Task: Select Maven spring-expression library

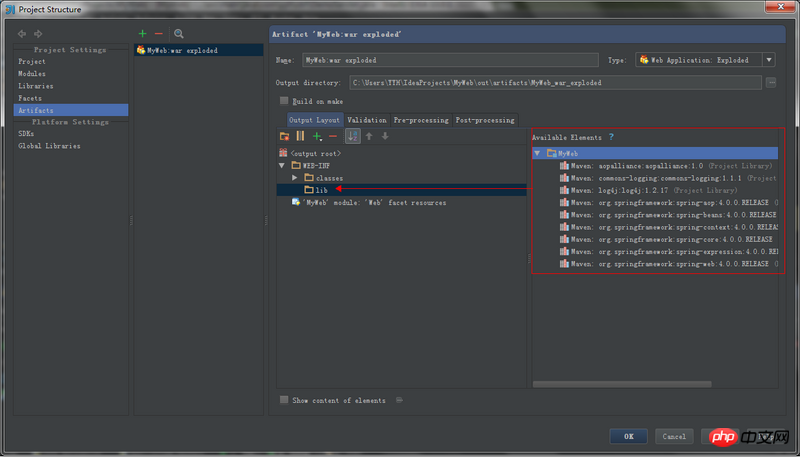Action: tap(668, 251)
